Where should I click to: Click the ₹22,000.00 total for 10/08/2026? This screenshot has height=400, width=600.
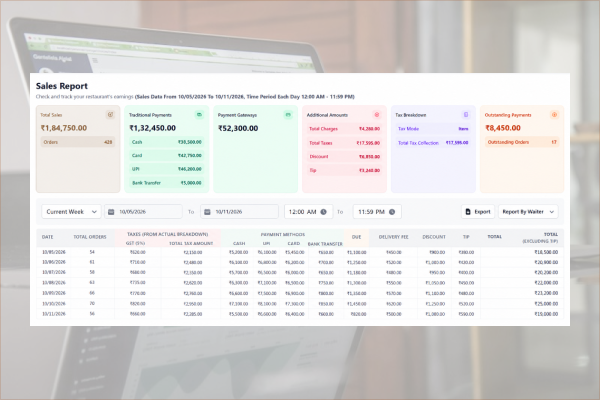(x=546, y=283)
